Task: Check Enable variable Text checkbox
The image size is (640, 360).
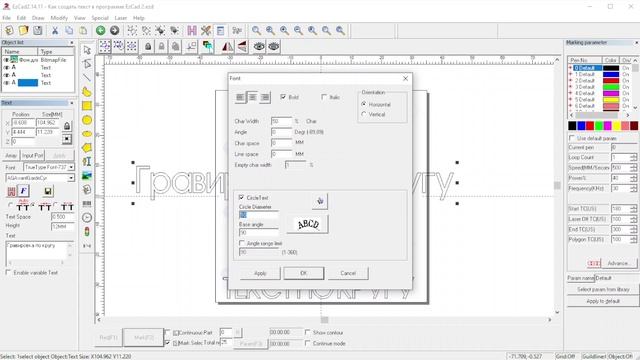Action: pyautogui.click(x=8, y=272)
